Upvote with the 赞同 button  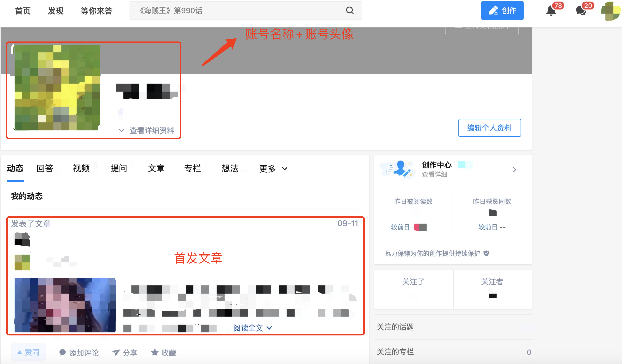28,352
